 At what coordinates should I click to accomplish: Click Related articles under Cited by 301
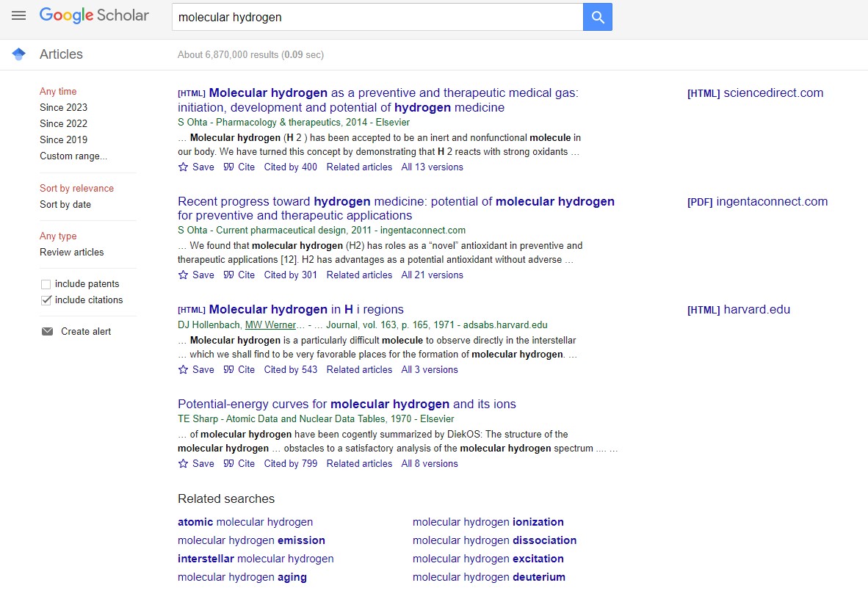(x=359, y=275)
